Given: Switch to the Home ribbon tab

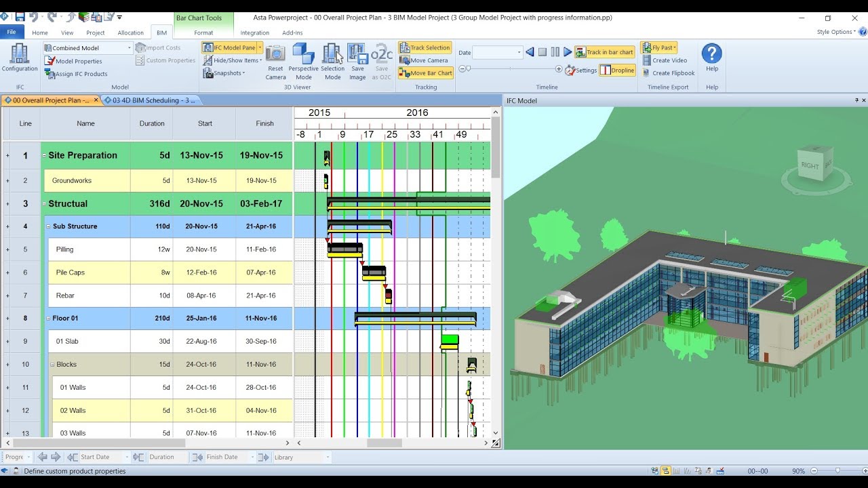Looking at the screenshot, I should tap(40, 33).
